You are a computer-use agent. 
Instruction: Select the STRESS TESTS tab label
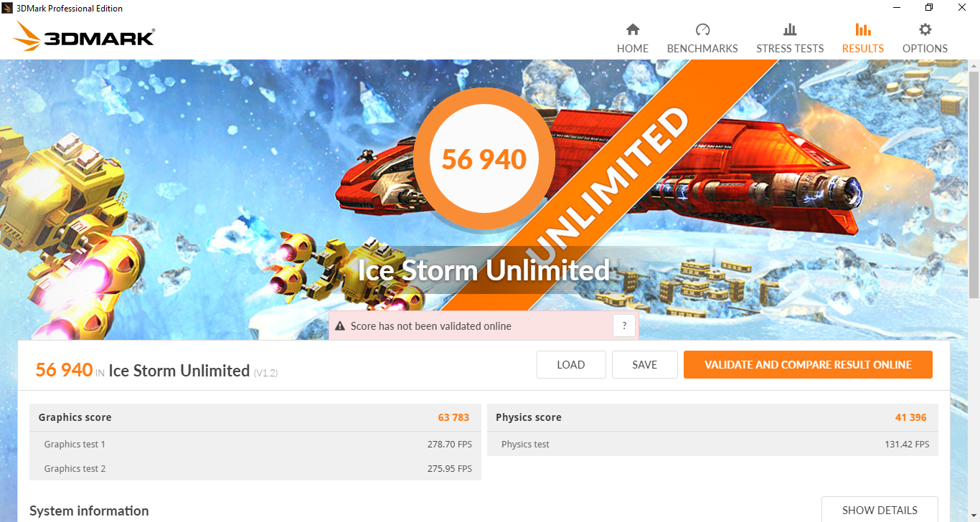[x=790, y=49]
